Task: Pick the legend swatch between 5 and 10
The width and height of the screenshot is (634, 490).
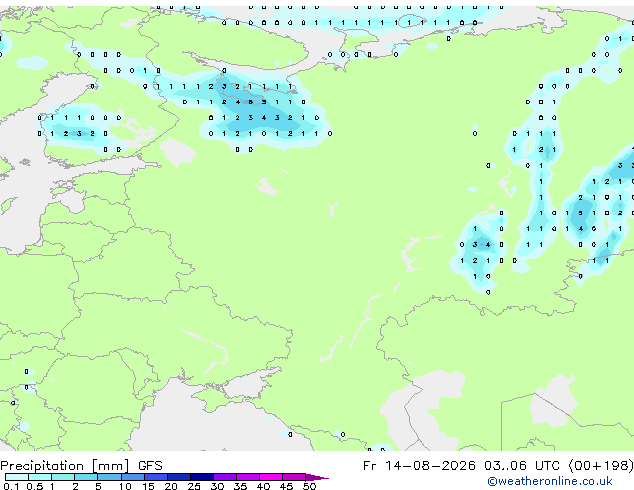Action: [x=109, y=477]
